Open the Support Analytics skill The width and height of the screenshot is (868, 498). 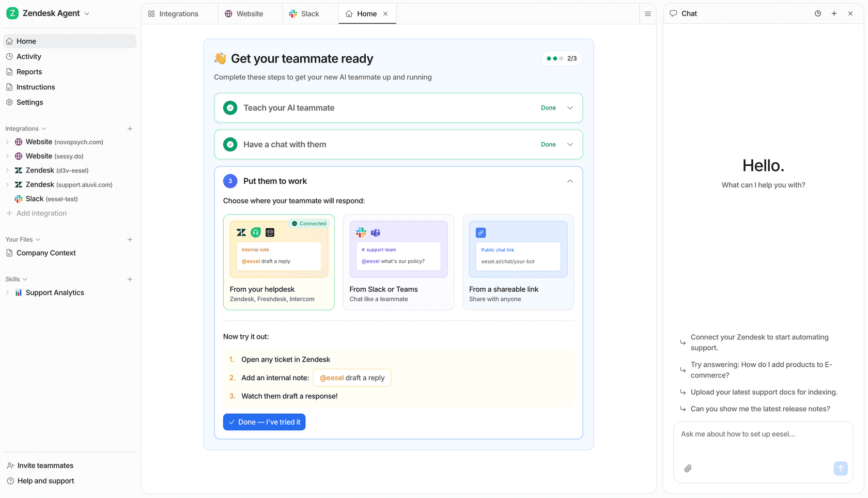point(55,292)
